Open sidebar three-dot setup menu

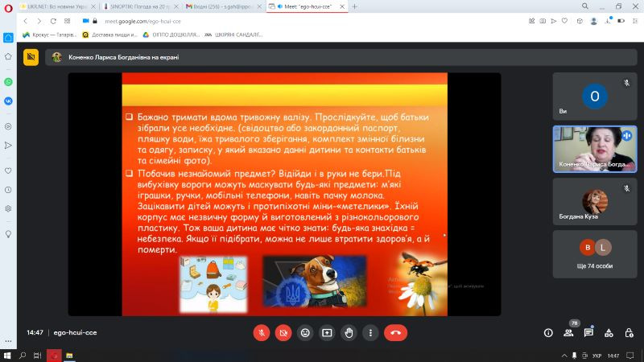[8, 341]
